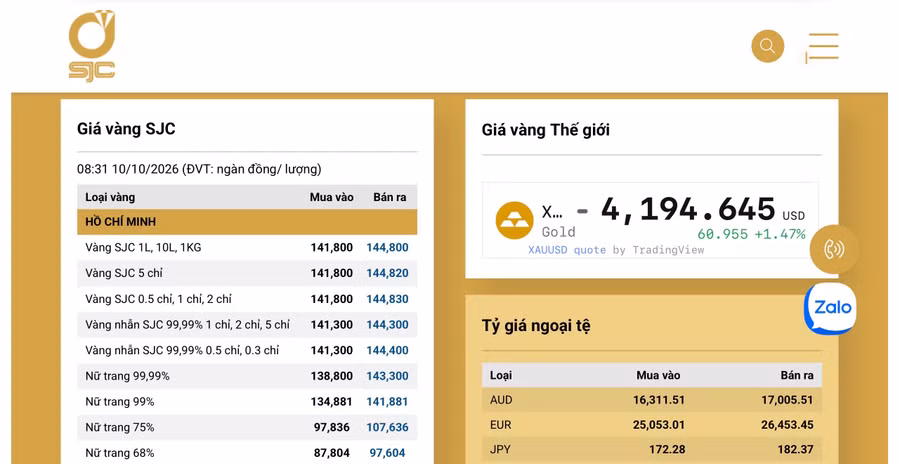The image size is (900, 464).
Task: Click the sell price 144,830
Action: point(387,299)
